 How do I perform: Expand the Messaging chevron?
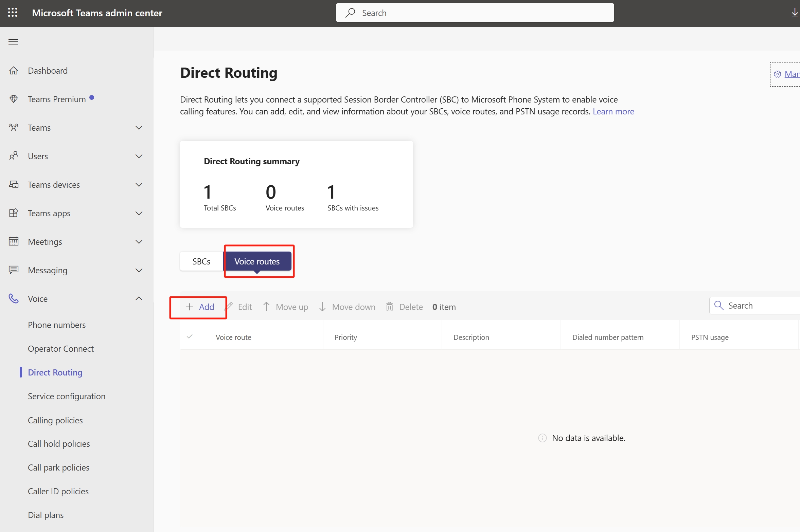point(139,270)
